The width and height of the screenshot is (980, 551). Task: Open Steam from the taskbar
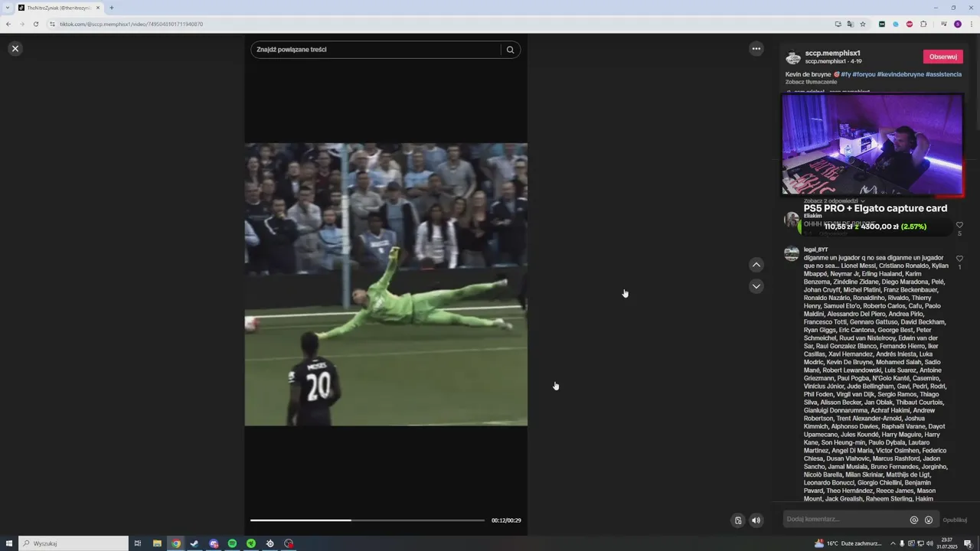point(194,543)
